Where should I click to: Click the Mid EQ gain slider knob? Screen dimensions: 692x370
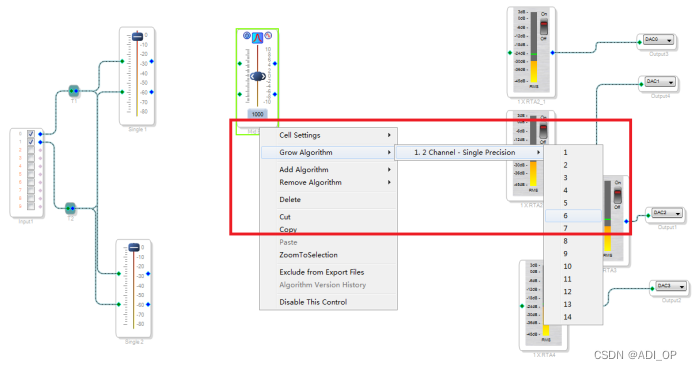pos(258,76)
